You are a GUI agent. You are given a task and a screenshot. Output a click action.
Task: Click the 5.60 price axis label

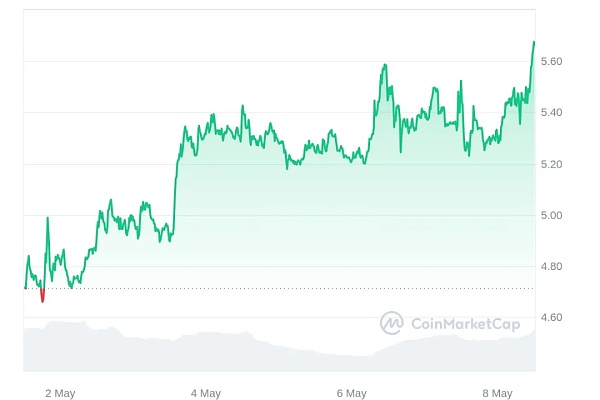point(552,62)
